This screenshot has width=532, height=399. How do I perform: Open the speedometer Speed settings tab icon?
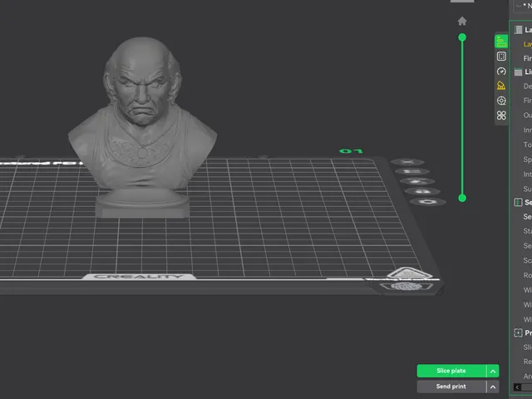501,71
